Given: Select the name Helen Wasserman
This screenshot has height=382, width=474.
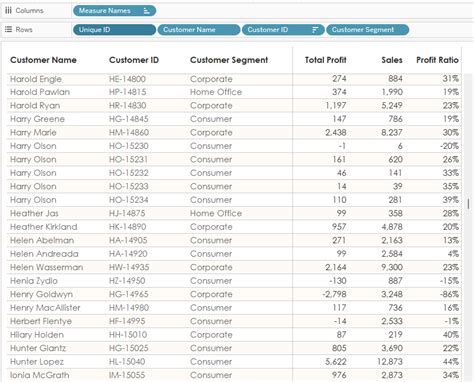Looking at the screenshot, I should [47, 267].
